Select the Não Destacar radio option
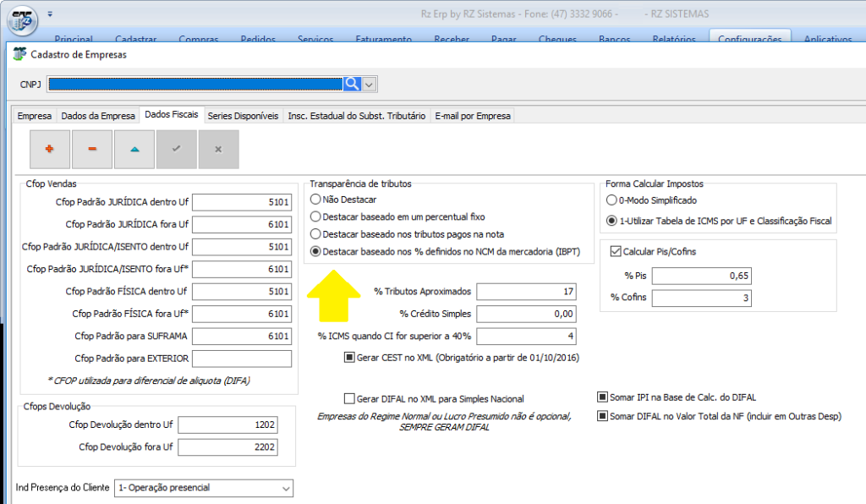This screenshot has width=866, height=504. 315,200
